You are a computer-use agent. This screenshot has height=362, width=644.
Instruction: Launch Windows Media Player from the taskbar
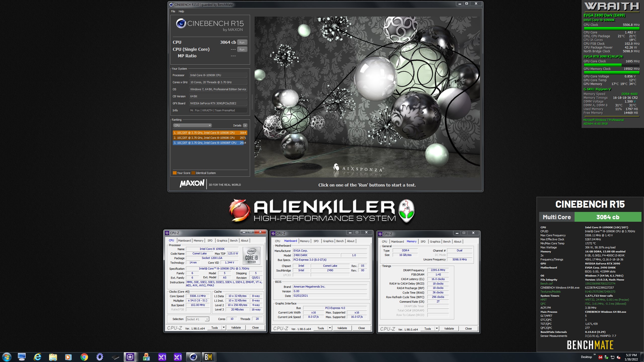[x=68, y=357]
